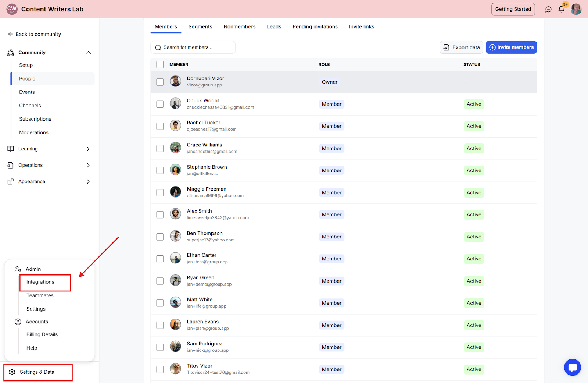Click the export file icon
Image resolution: width=588 pixels, height=383 pixels.
446,47
